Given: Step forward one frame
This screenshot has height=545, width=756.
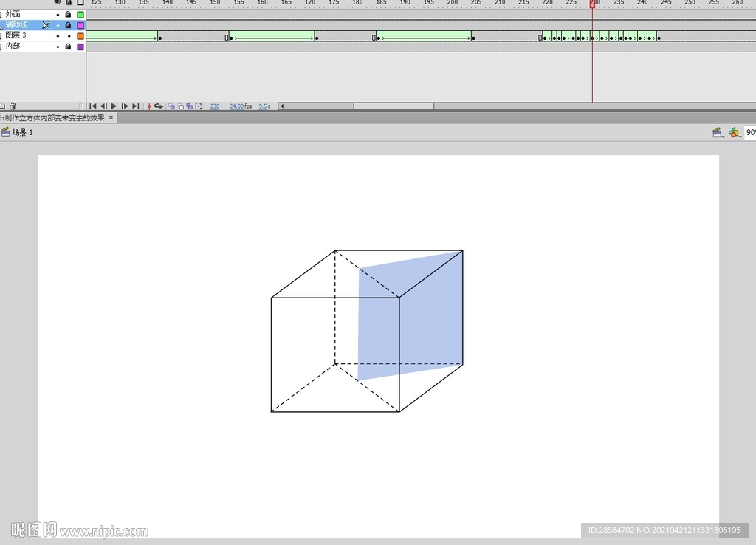Looking at the screenshot, I should click(x=125, y=106).
